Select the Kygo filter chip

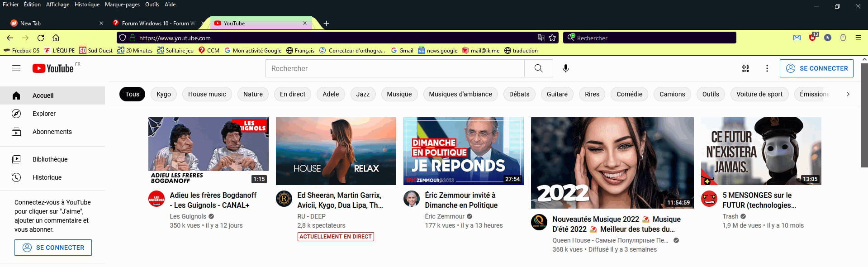coord(164,94)
